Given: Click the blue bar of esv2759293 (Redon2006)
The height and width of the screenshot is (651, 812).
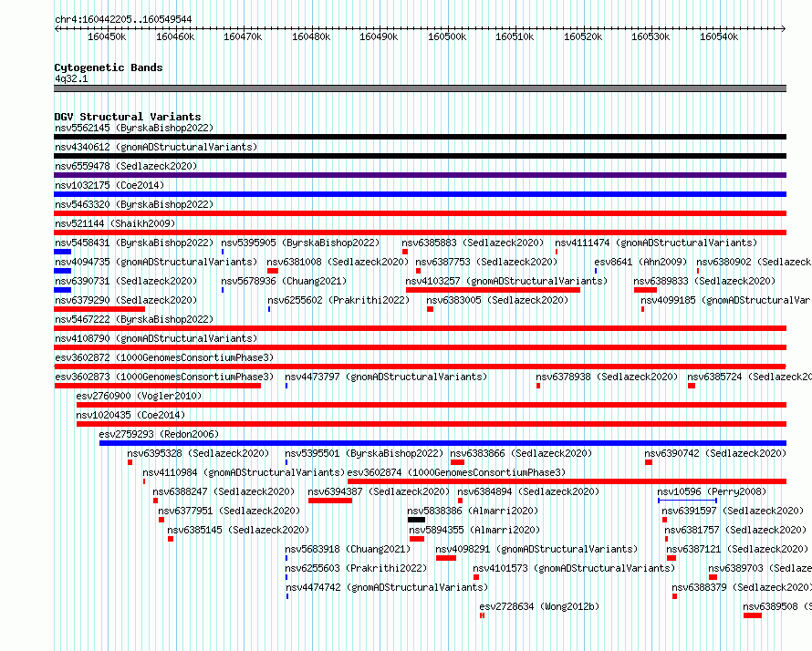Looking at the screenshot, I should [x=442, y=443].
